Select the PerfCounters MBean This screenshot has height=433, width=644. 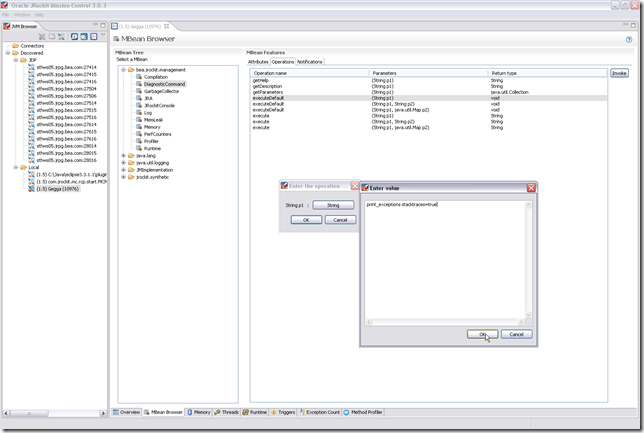pos(158,134)
